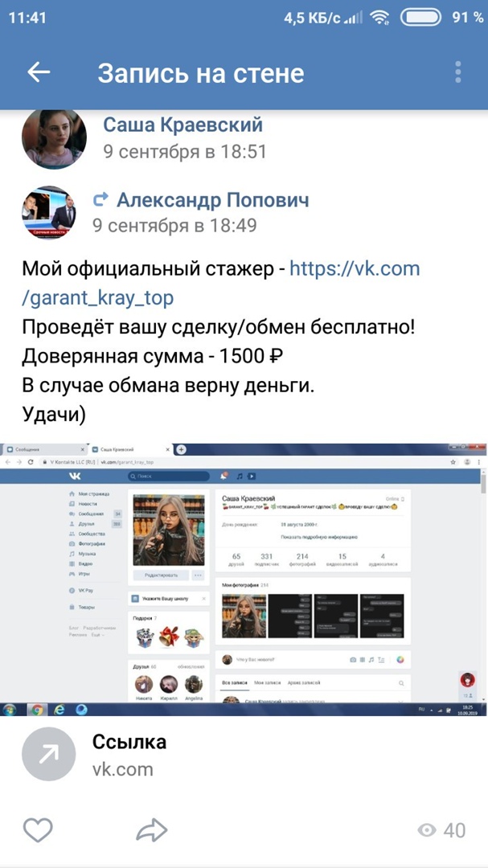Open the Ссылка vk.com attachment
This screenshot has height=868, width=488.
[244, 754]
